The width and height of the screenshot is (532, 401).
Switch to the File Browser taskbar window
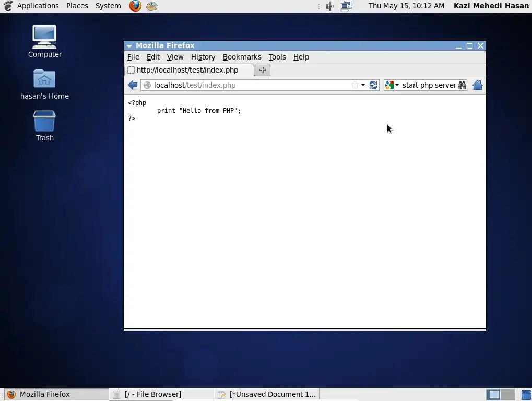tap(161, 395)
